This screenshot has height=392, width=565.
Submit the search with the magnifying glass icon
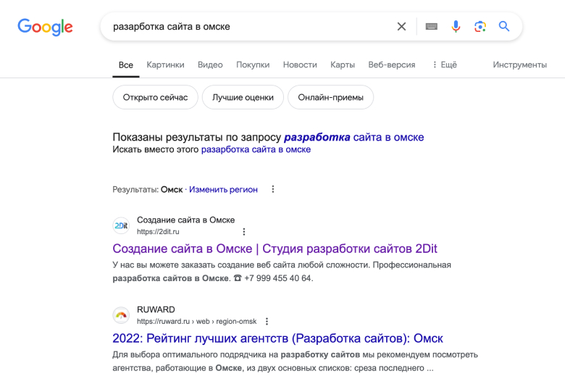click(503, 26)
